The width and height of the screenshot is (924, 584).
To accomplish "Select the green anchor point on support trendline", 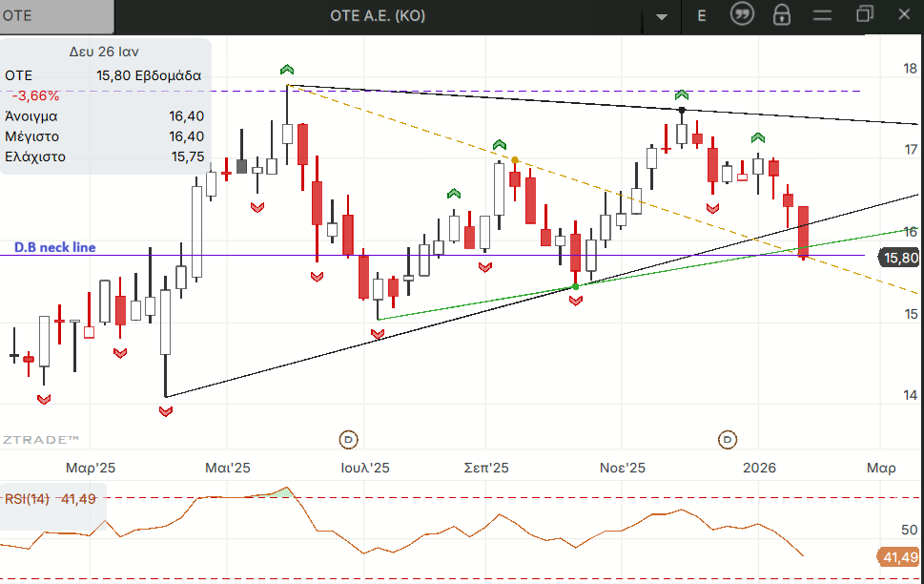I will [575, 286].
